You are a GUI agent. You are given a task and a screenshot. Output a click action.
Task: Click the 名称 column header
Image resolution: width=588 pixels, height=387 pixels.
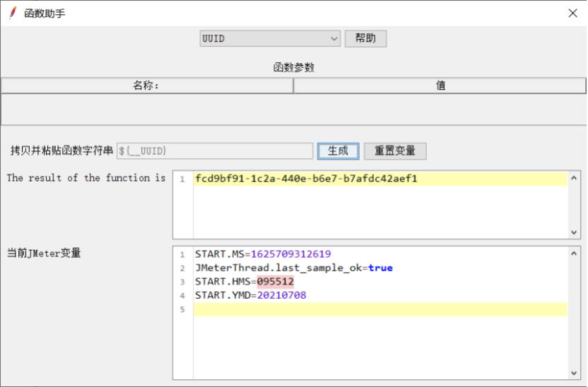[x=147, y=85]
